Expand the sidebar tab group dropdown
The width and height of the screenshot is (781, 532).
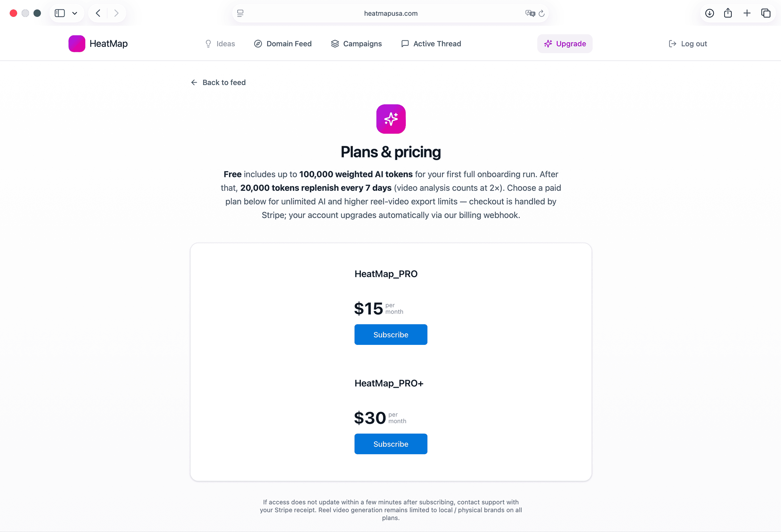click(x=75, y=13)
